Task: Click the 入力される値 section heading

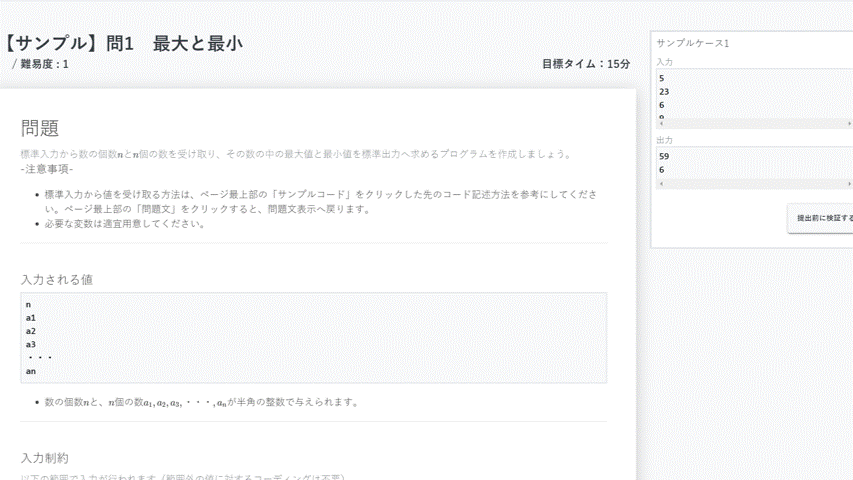Action: (x=57, y=280)
